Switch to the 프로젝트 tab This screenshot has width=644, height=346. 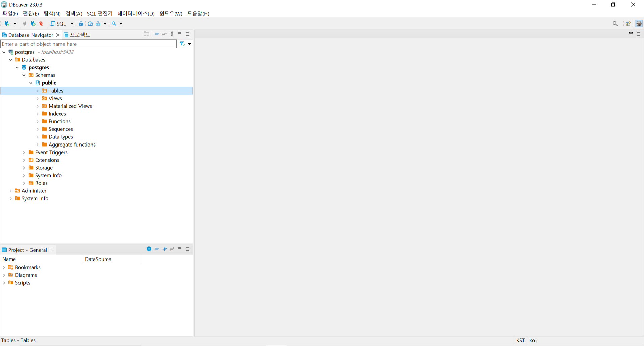coord(77,35)
